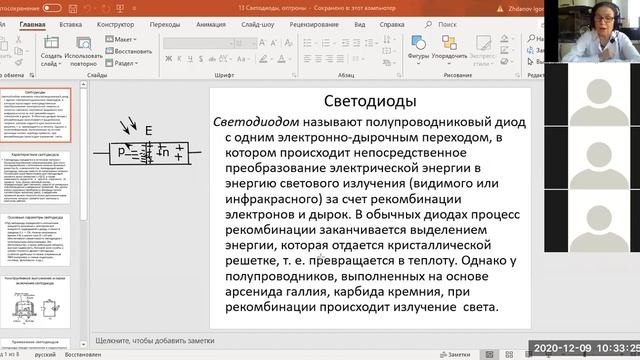
Task: Toggle strikethrough formatting
Action: coord(212,59)
